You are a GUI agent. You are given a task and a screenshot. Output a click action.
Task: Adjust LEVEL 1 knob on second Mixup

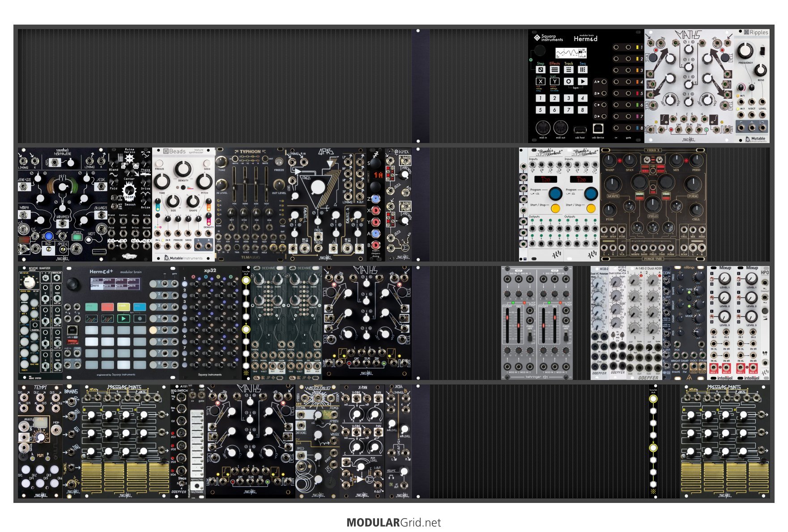(x=751, y=279)
